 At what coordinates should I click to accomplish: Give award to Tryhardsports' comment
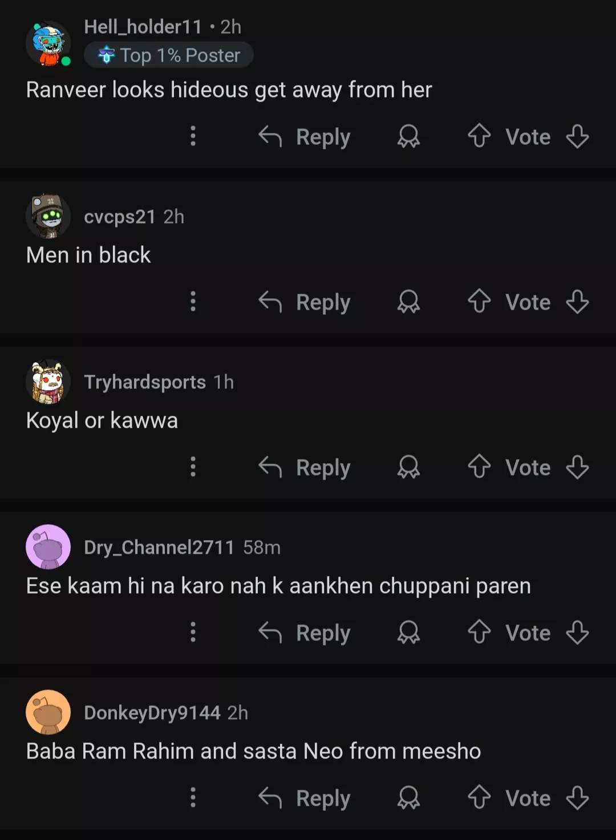408,467
